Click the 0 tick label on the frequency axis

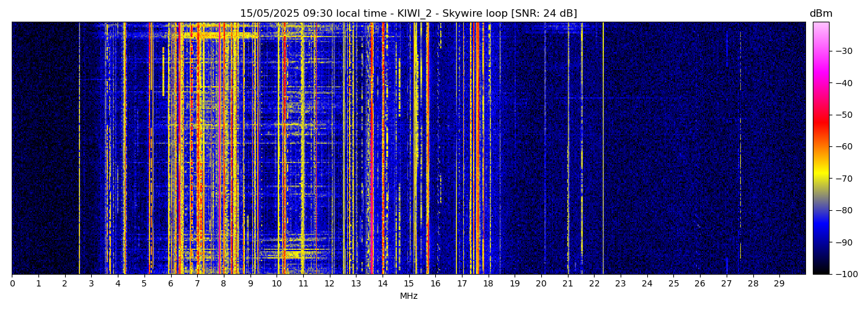click(12, 284)
